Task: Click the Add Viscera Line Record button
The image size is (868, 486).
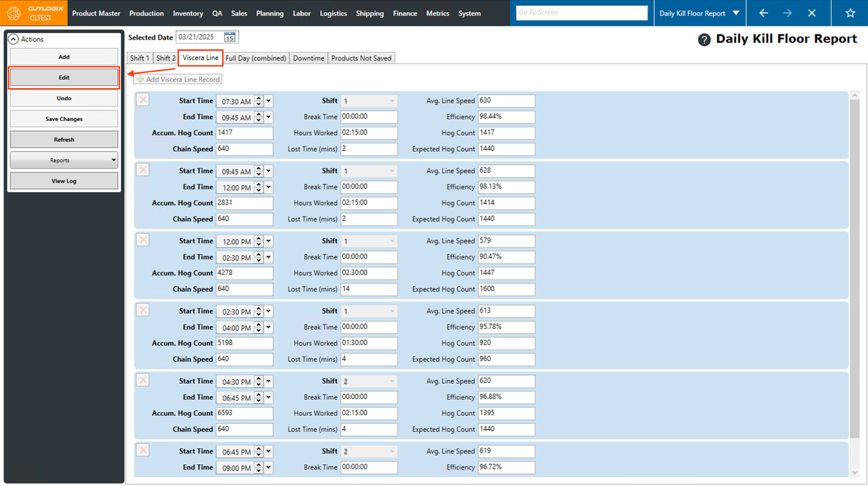Action: point(178,79)
